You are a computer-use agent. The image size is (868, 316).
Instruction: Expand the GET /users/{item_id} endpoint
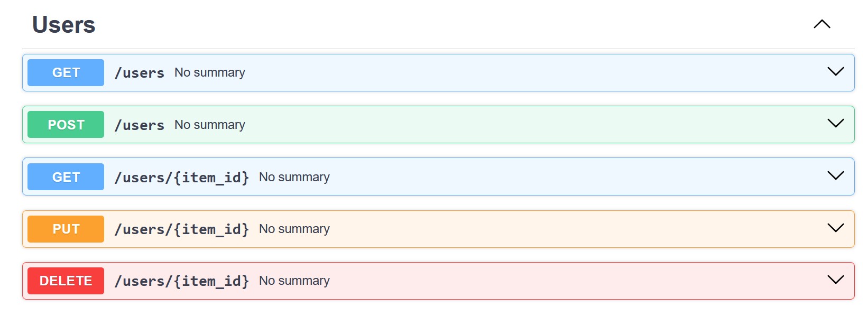click(x=835, y=176)
